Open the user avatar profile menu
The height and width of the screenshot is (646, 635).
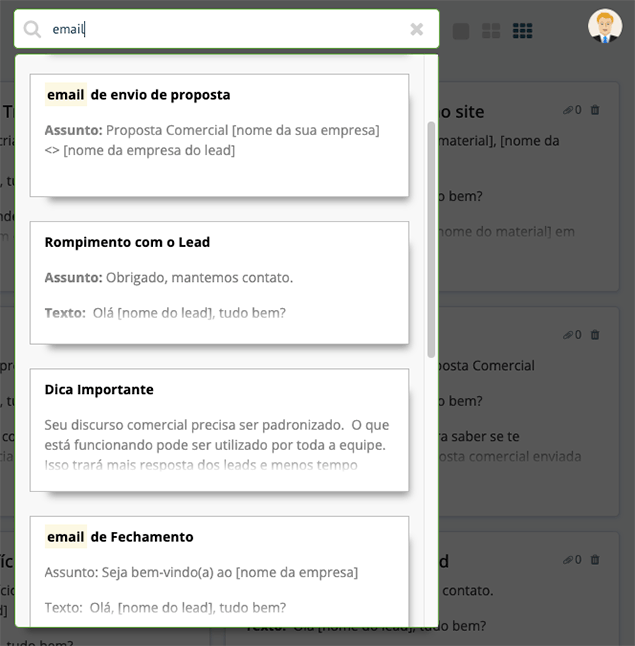click(x=605, y=26)
